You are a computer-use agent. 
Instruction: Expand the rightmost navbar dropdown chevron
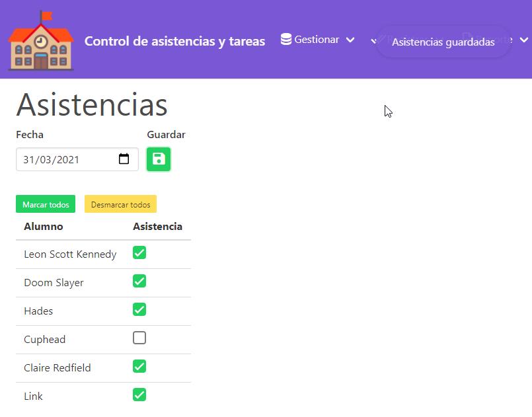click(x=523, y=40)
